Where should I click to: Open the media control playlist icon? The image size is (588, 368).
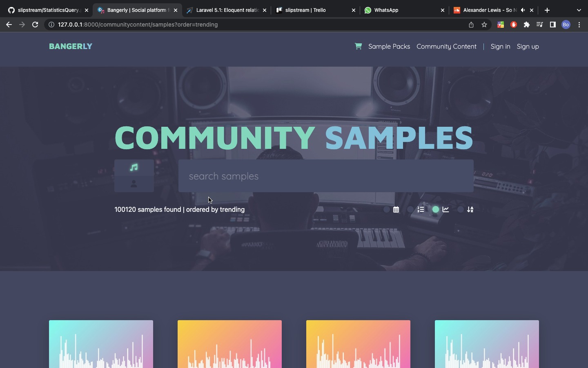pyautogui.click(x=539, y=25)
